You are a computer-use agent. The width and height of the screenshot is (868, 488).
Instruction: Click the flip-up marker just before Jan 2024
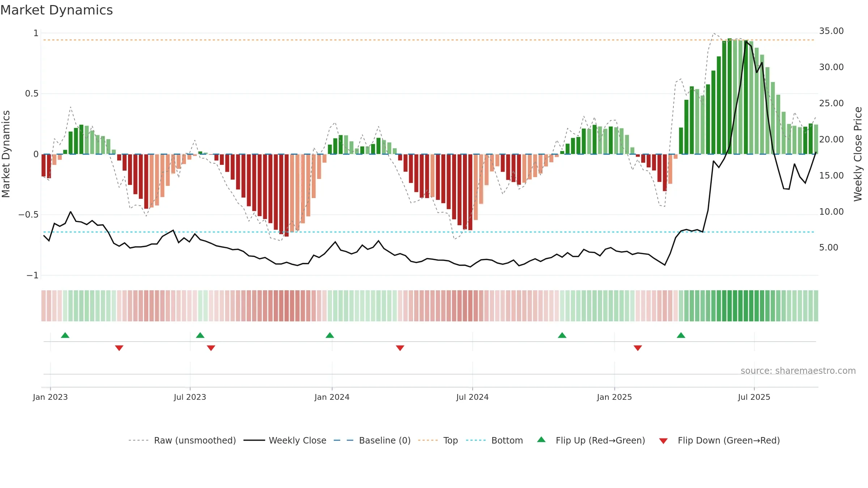(x=330, y=335)
